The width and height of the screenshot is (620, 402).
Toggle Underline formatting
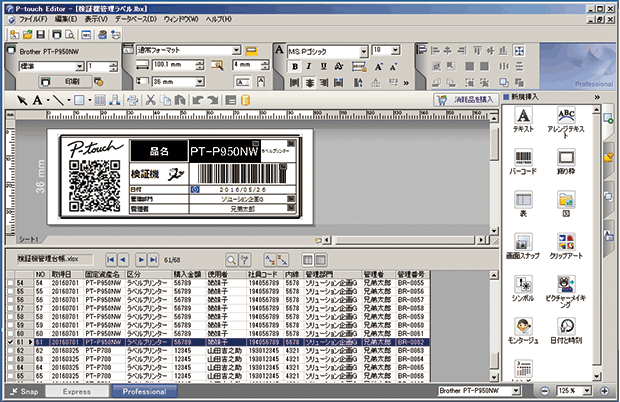[x=323, y=66]
